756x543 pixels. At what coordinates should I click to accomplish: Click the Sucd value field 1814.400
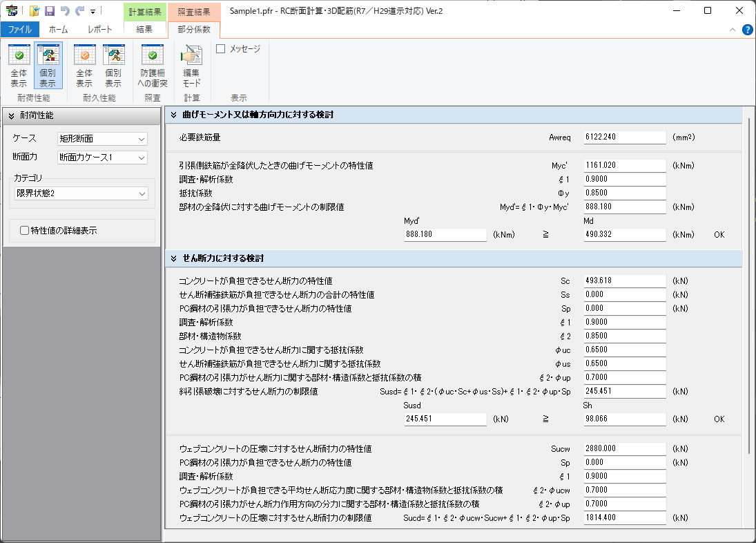pos(625,517)
